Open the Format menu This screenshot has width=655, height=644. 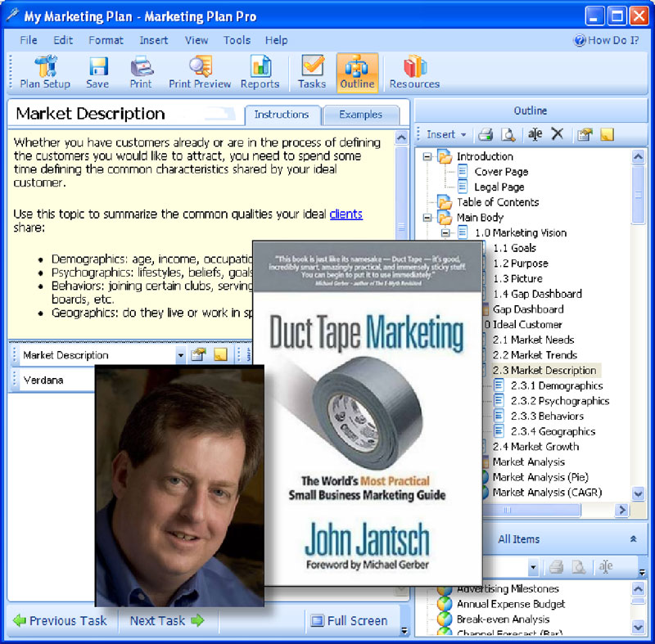[x=106, y=40]
